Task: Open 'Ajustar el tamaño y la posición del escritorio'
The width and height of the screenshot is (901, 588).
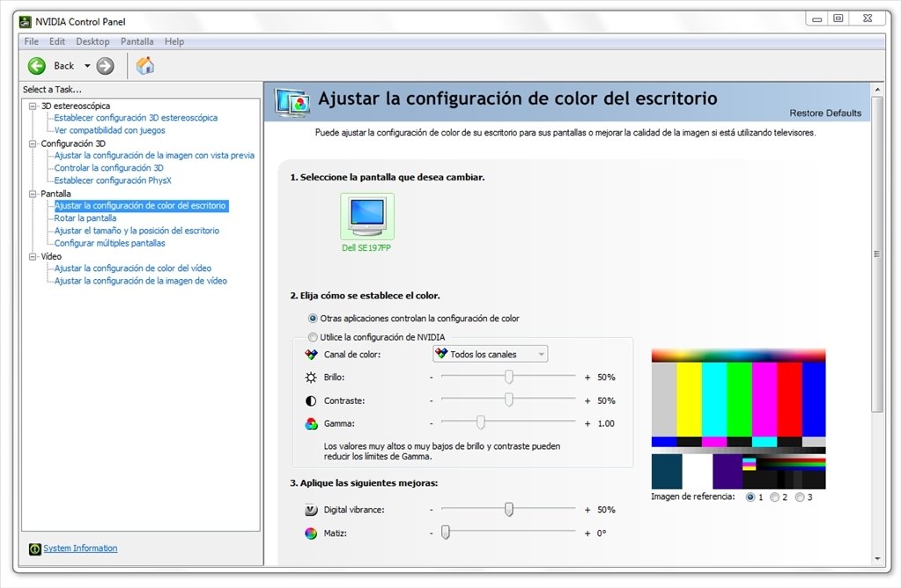Action: 137,231
